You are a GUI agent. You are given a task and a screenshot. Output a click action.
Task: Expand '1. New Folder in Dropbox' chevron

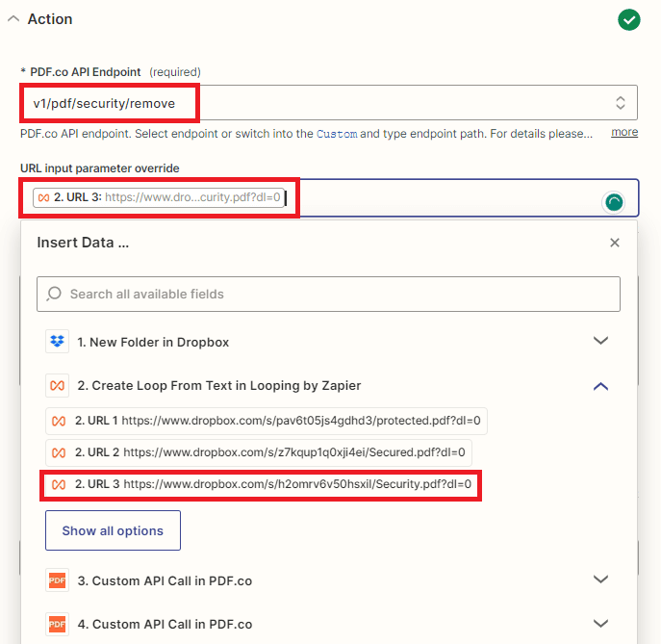(x=600, y=341)
